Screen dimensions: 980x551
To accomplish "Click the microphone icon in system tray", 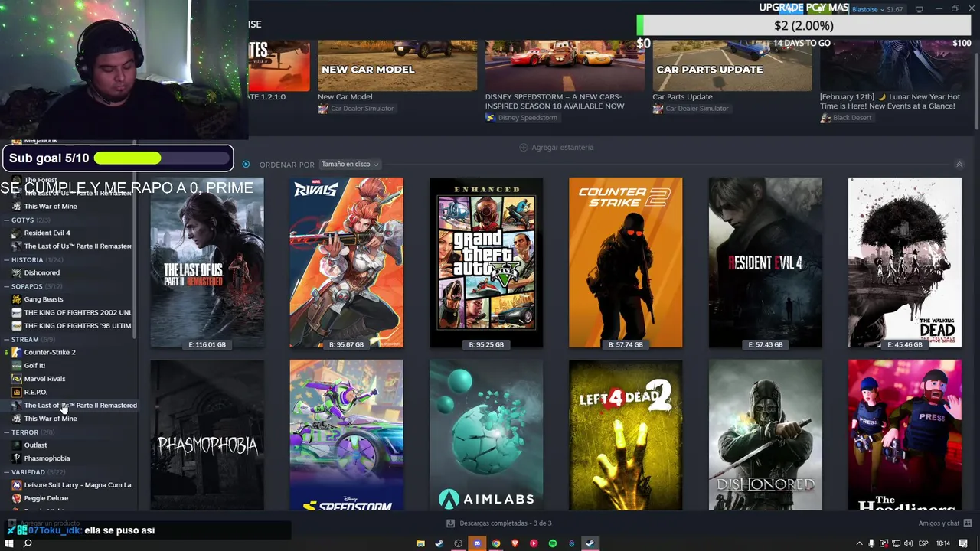I will (x=871, y=543).
